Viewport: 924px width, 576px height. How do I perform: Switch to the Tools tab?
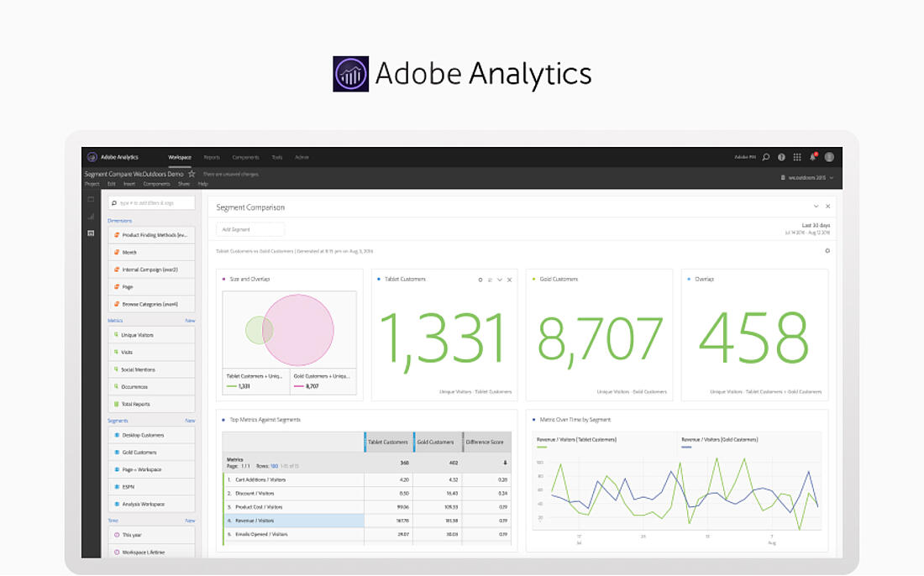[x=277, y=157]
